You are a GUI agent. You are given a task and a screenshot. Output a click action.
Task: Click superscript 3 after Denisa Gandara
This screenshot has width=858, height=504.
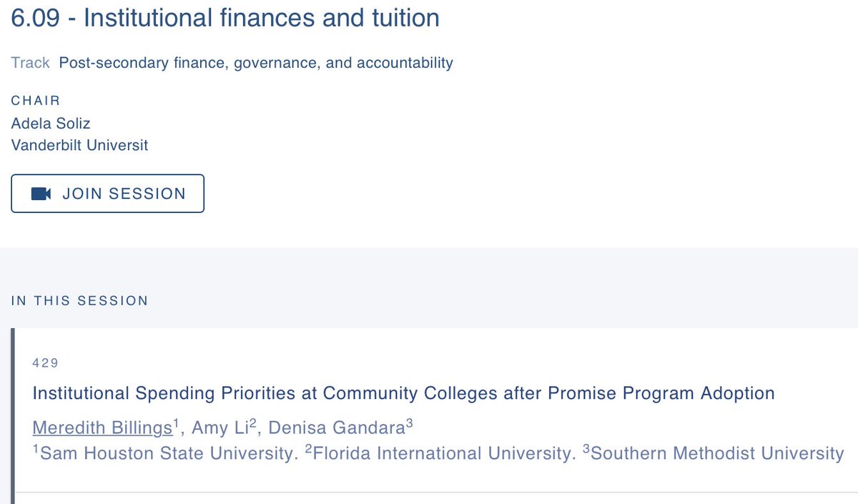pos(410,423)
